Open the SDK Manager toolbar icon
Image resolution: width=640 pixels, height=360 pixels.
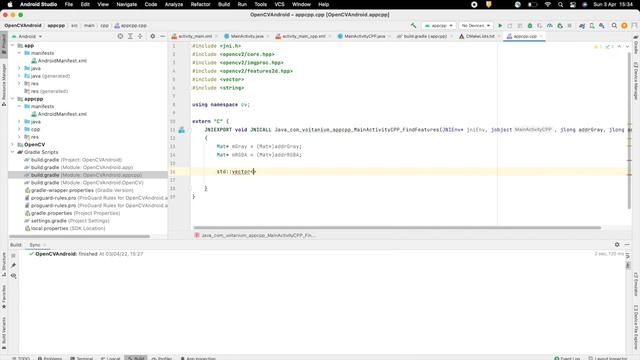pyautogui.click(x=602, y=25)
